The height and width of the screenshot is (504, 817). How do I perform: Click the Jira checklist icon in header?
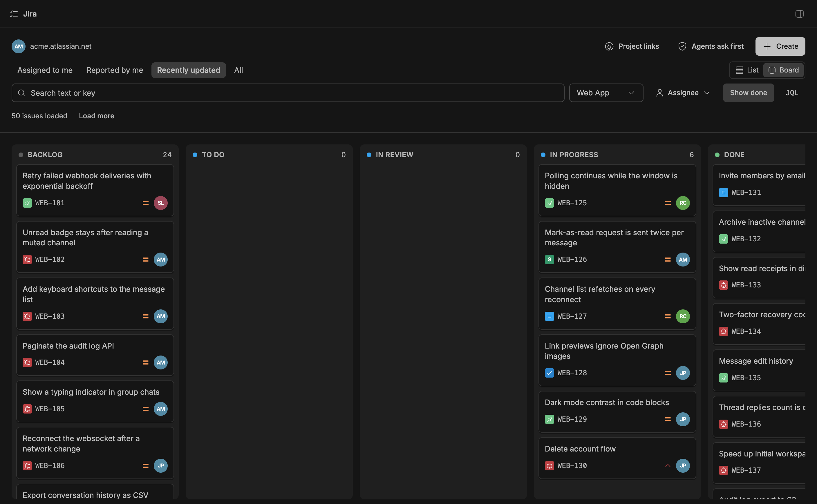(x=14, y=14)
